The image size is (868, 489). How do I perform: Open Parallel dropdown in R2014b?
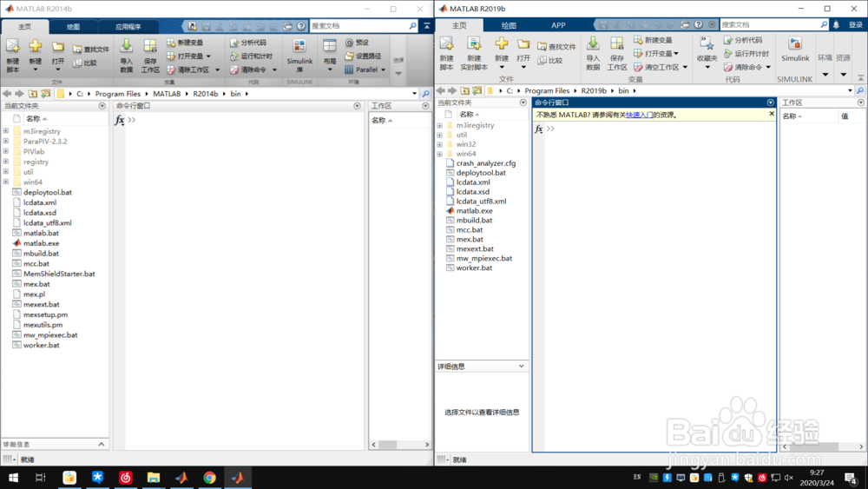tap(383, 69)
